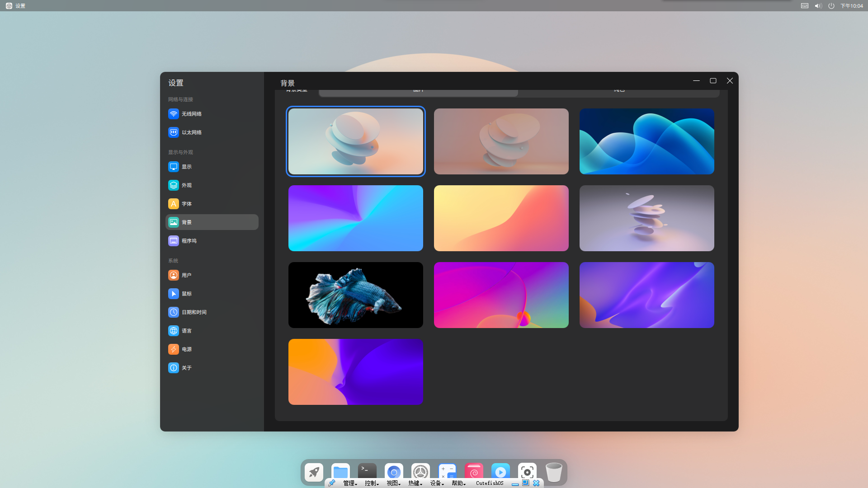This screenshot has width=868, height=488.
Task: Expand the 视图 dropdown menu
Action: tap(393, 483)
